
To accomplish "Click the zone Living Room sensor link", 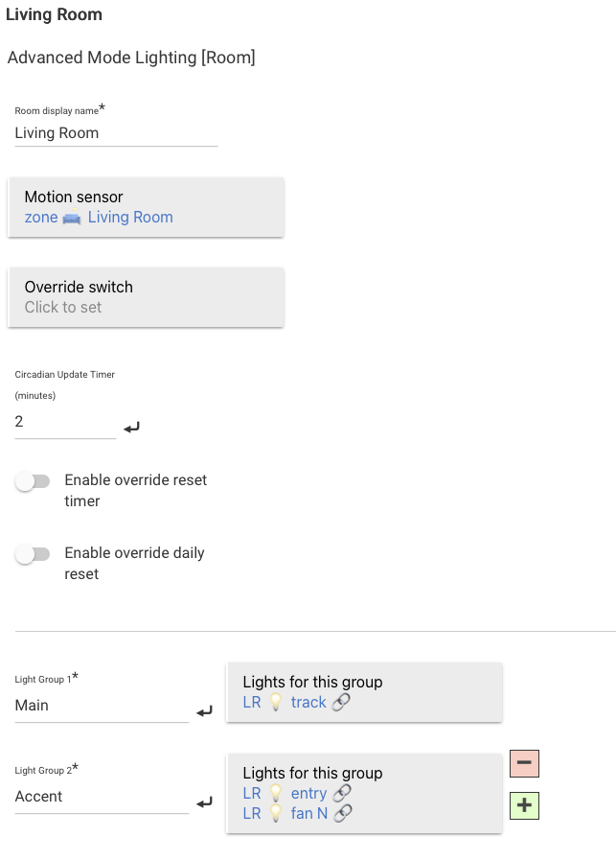I will pyautogui.click(x=99, y=218).
